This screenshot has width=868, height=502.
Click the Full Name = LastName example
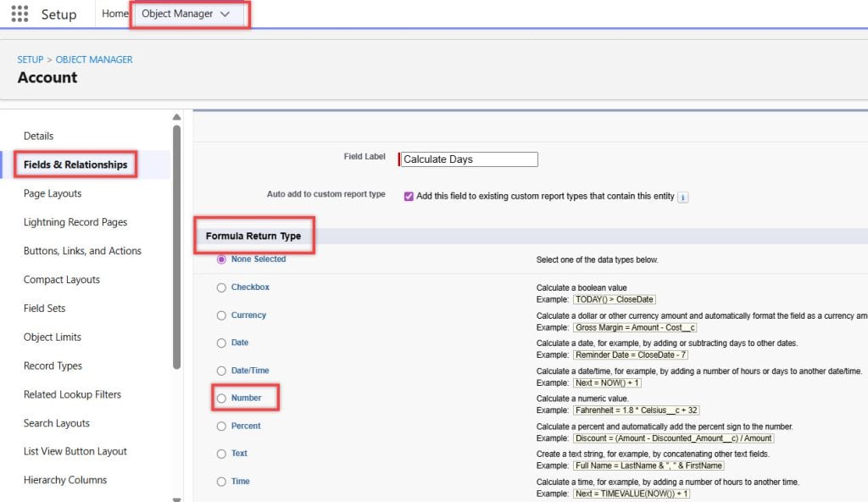tap(648, 466)
